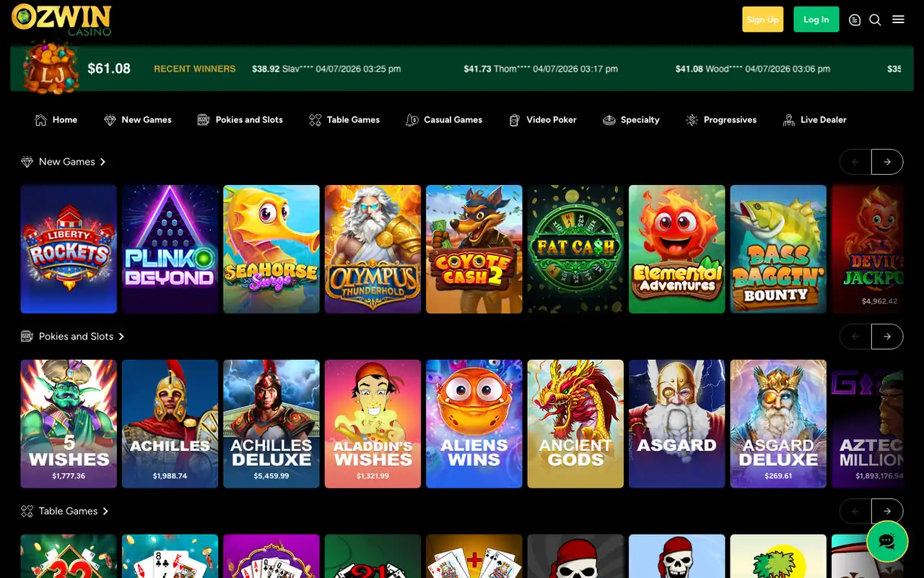Image resolution: width=924 pixels, height=578 pixels.
Task: Launch the Bass Baggin' Bounty game
Action: coord(779,249)
